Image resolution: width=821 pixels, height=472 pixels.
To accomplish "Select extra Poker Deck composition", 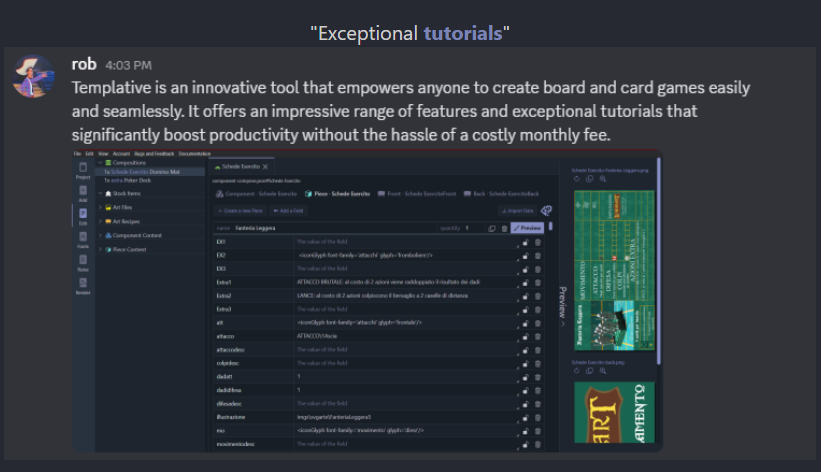I will point(127,180).
